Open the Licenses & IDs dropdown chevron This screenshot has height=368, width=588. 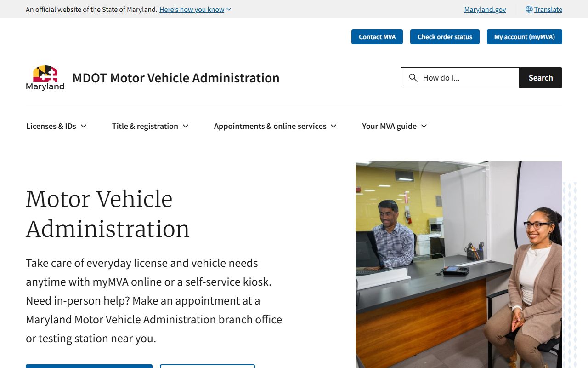[x=84, y=126]
